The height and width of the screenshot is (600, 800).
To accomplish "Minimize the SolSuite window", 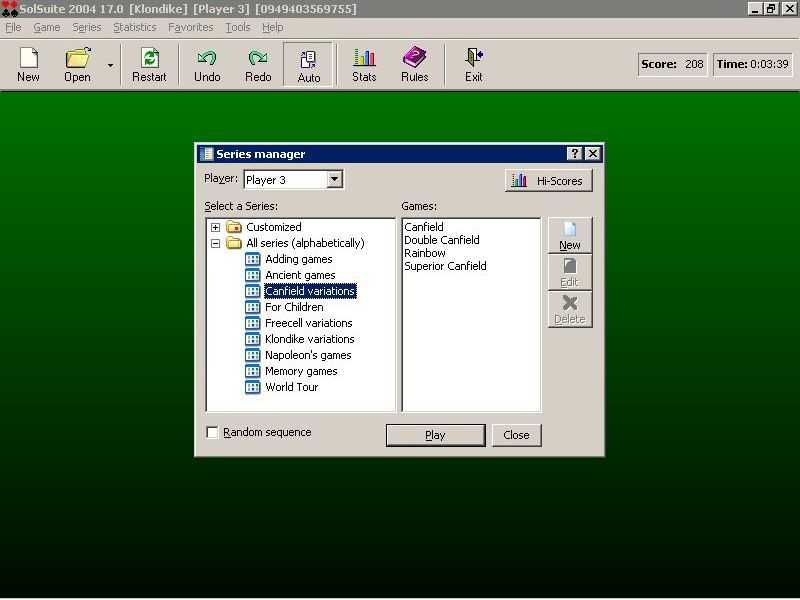I will click(x=755, y=9).
